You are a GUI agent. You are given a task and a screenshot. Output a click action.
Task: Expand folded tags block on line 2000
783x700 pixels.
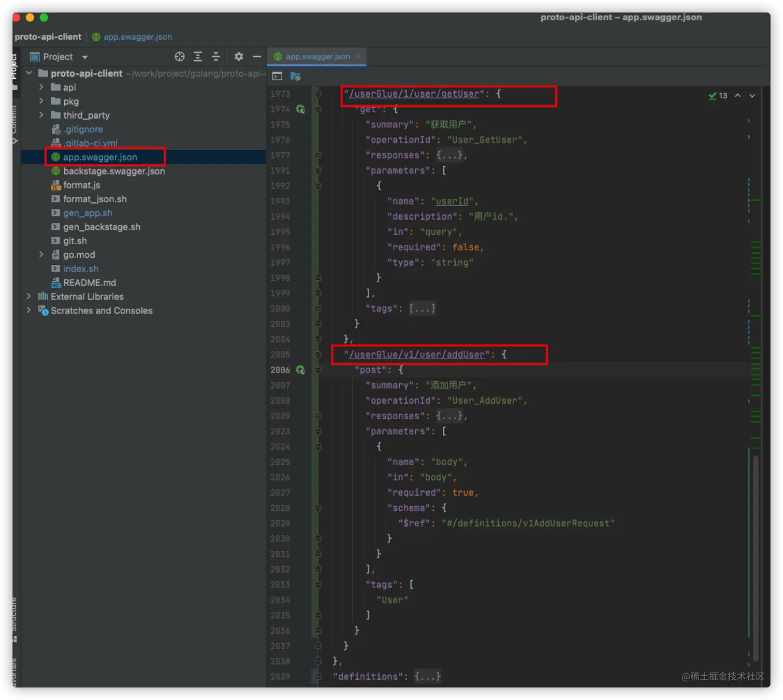422,308
